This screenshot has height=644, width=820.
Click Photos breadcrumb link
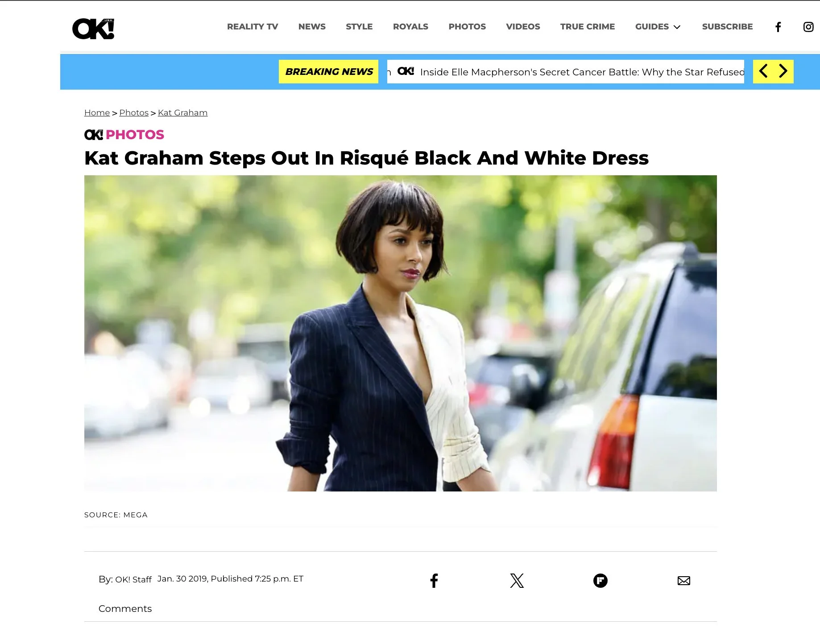pos(134,113)
